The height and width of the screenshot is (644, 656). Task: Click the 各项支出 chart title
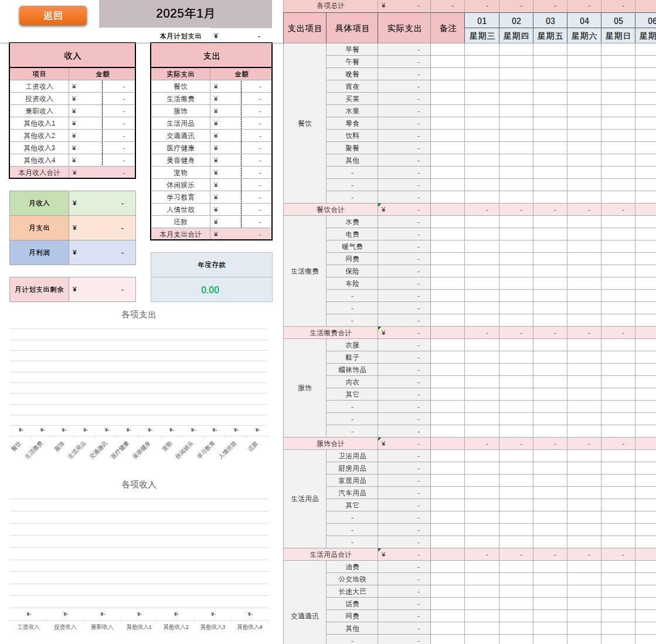(138, 314)
